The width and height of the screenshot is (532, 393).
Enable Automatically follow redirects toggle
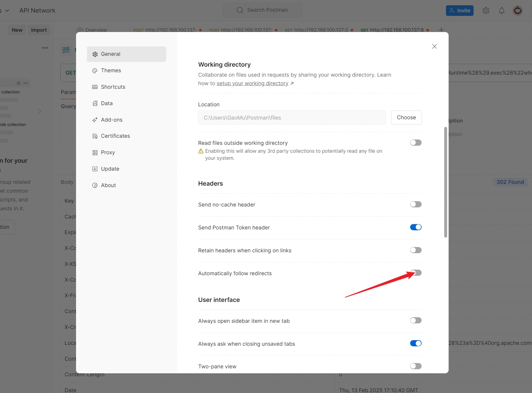point(416,273)
